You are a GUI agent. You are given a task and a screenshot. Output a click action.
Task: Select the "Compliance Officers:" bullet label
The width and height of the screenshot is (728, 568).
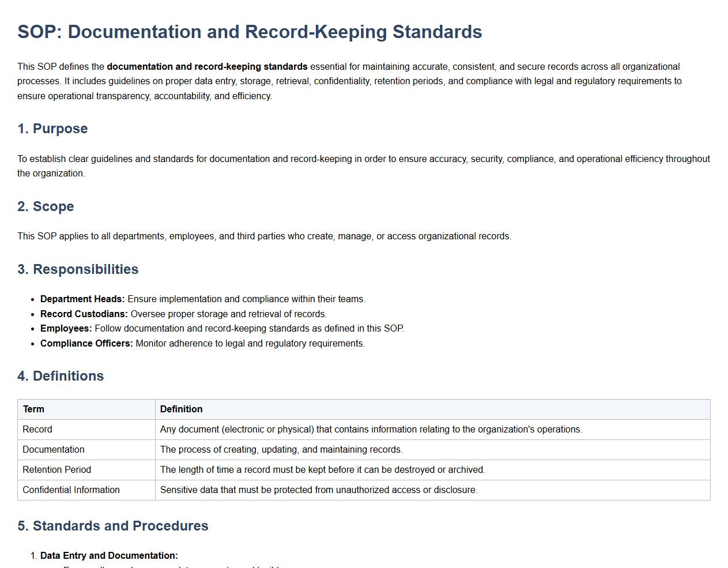(x=86, y=344)
